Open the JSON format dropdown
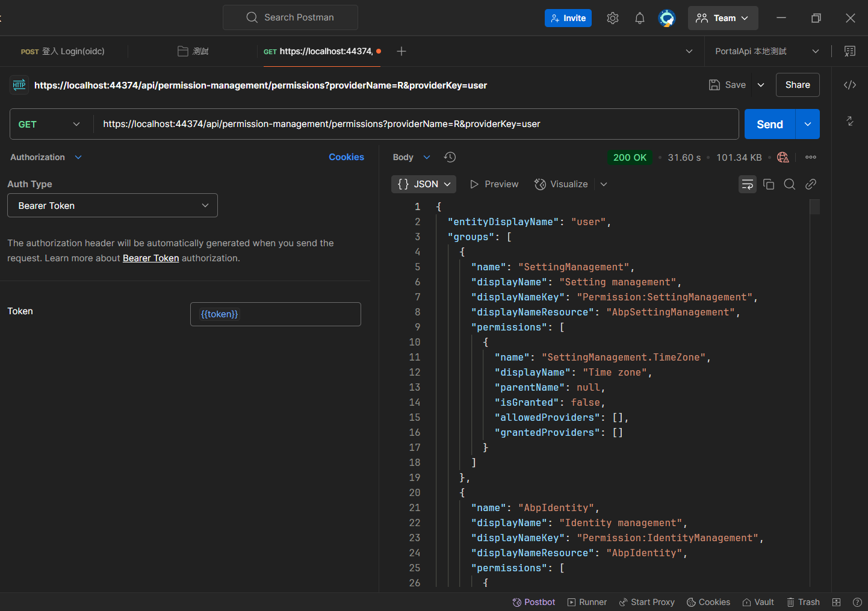Viewport: 868px width, 611px height. point(424,184)
